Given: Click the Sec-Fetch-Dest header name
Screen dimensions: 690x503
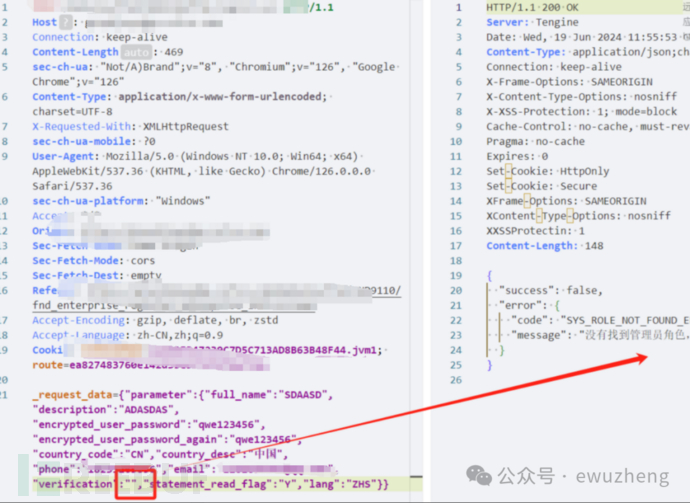Looking at the screenshot, I should click(x=75, y=276).
